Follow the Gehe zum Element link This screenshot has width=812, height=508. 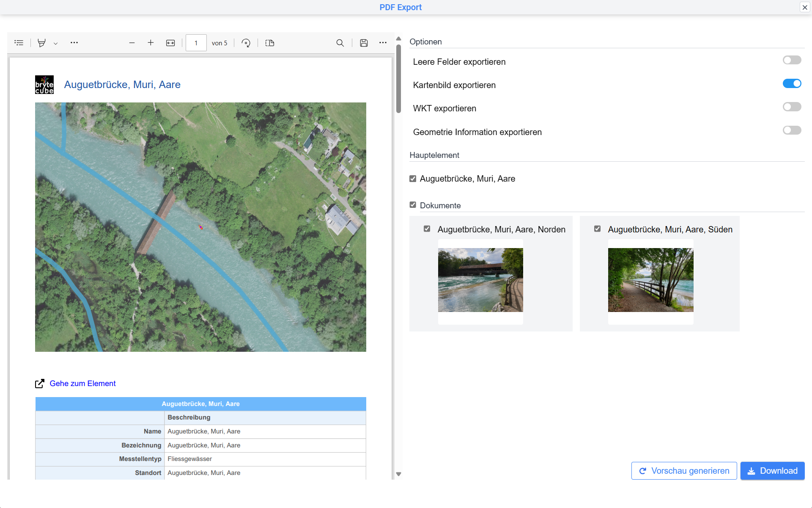[x=82, y=384]
